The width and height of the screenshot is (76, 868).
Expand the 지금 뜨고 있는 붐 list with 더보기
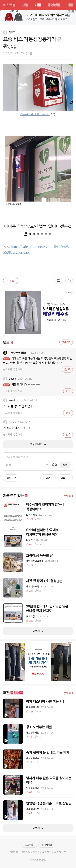tap(38, 631)
